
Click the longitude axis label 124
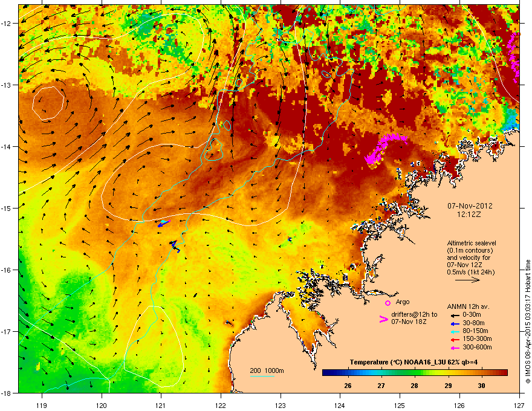coord(340,405)
